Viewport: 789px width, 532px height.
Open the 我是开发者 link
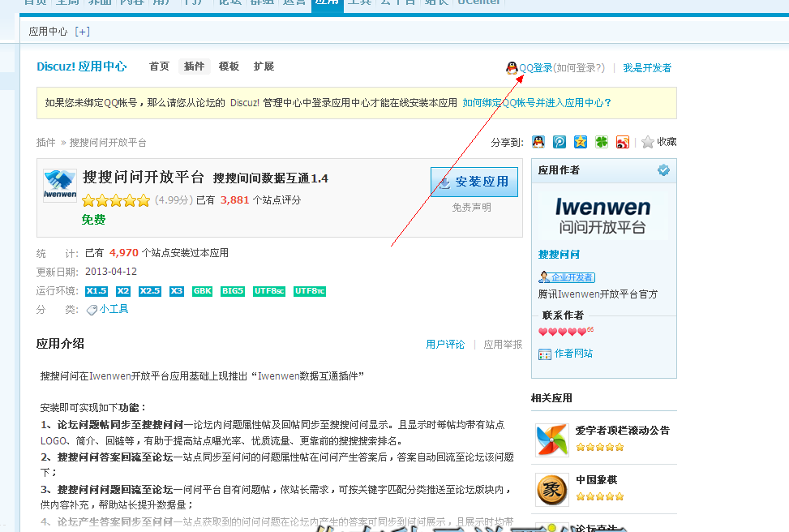coord(647,68)
